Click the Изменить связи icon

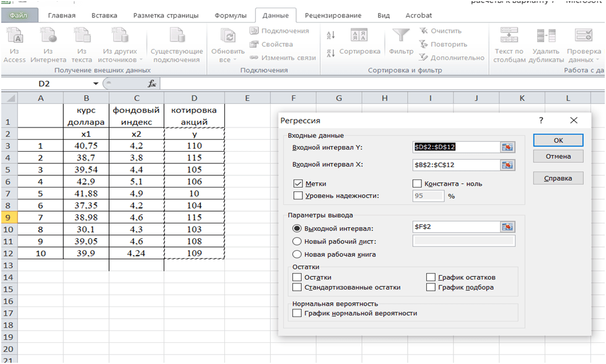click(x=253, y=58)
